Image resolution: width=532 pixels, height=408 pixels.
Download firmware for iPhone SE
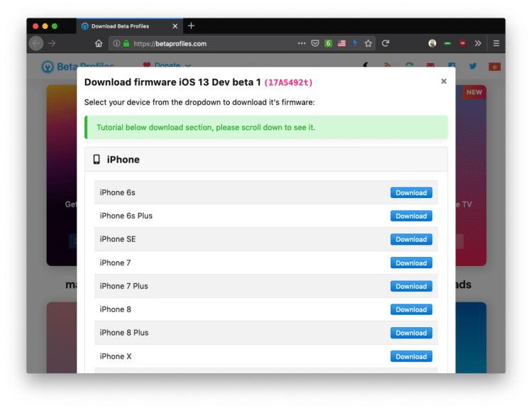pos(411,239)
